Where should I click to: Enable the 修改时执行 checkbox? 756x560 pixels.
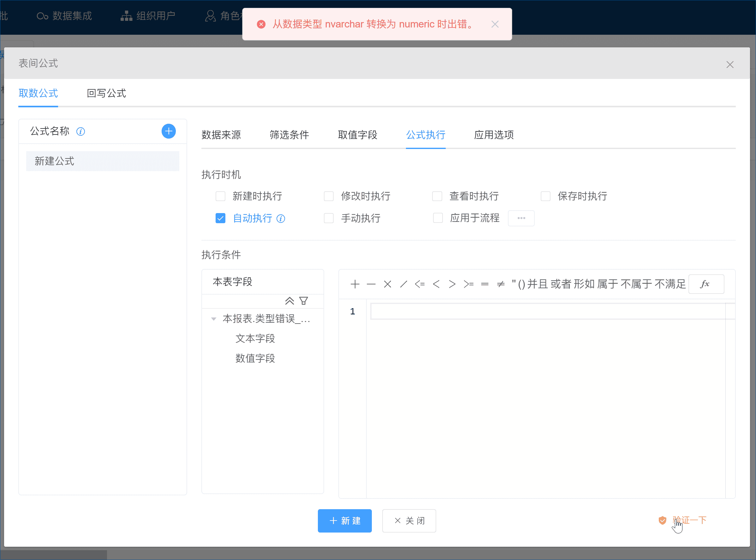click(x=329, y=196)
